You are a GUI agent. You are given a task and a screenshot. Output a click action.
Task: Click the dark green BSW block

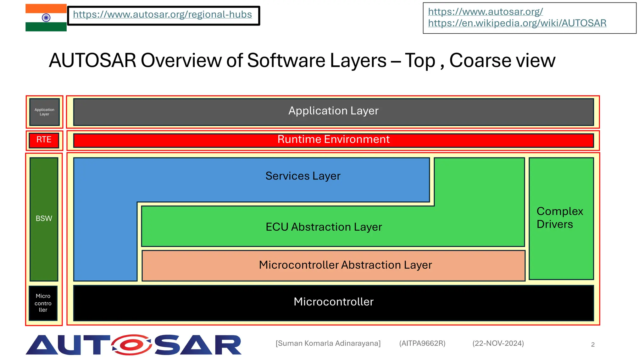click(x=44, y=219)
